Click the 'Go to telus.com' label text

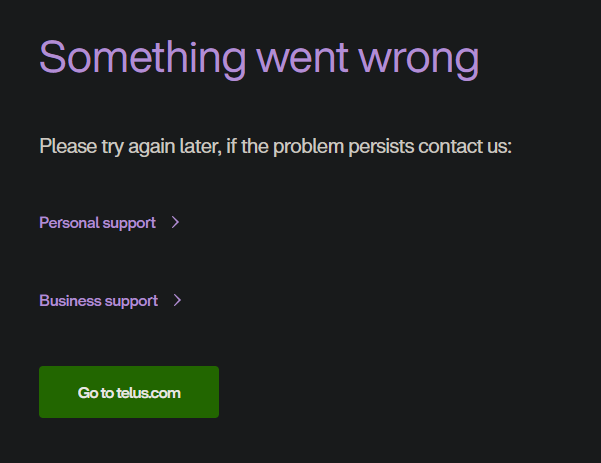[129, 393]
